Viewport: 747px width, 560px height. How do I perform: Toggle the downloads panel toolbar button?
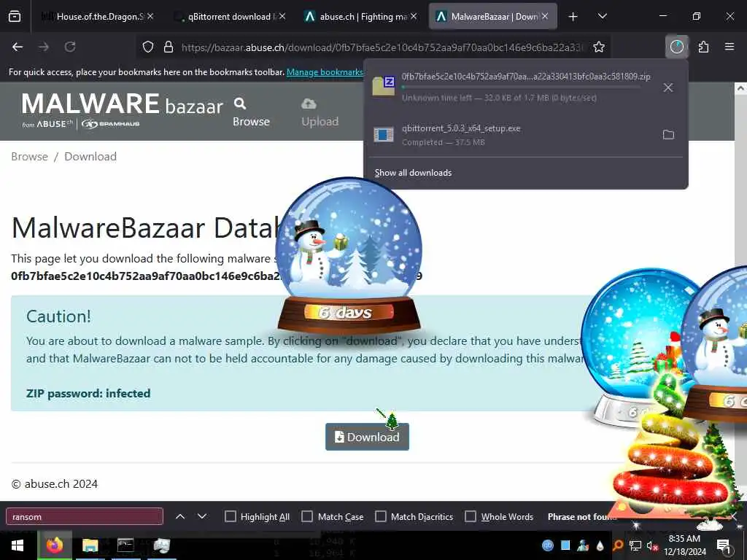click(x=676, y=47)
